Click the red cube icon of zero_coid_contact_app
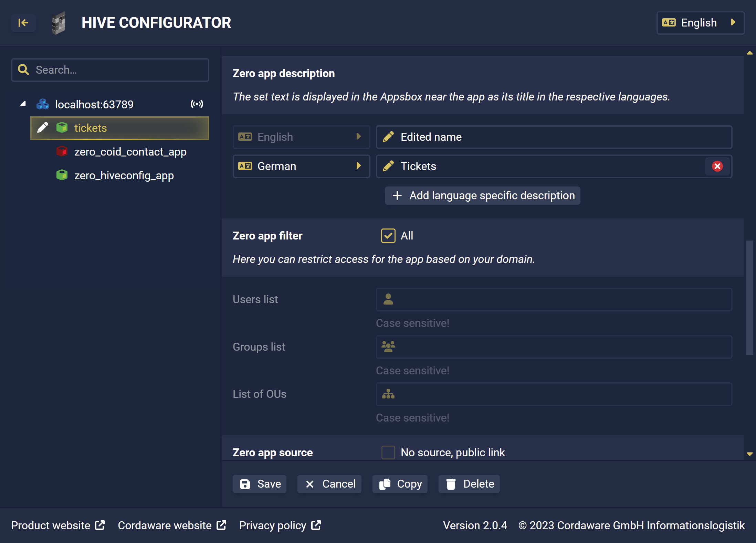This screenshot has height=543, width=756. click(x=62, y=151)
